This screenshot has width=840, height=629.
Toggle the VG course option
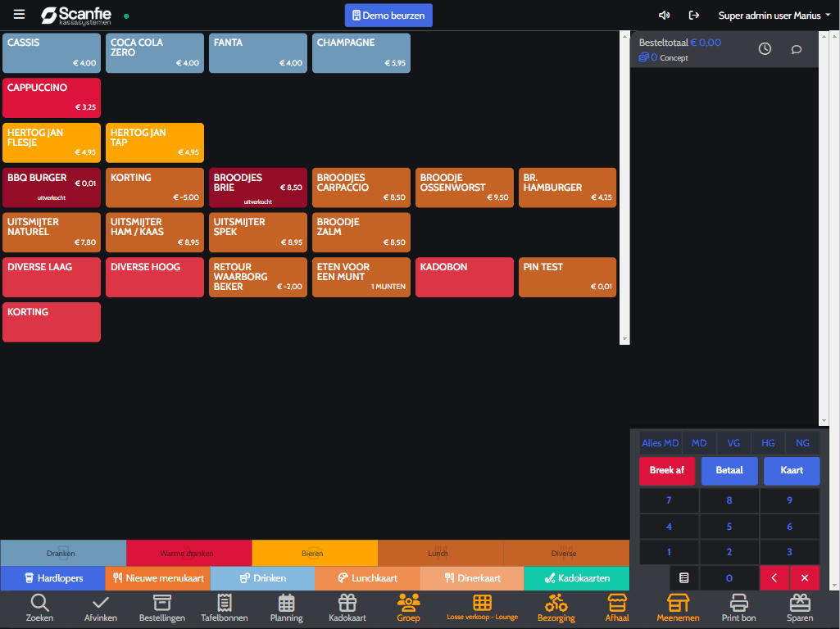733,443
